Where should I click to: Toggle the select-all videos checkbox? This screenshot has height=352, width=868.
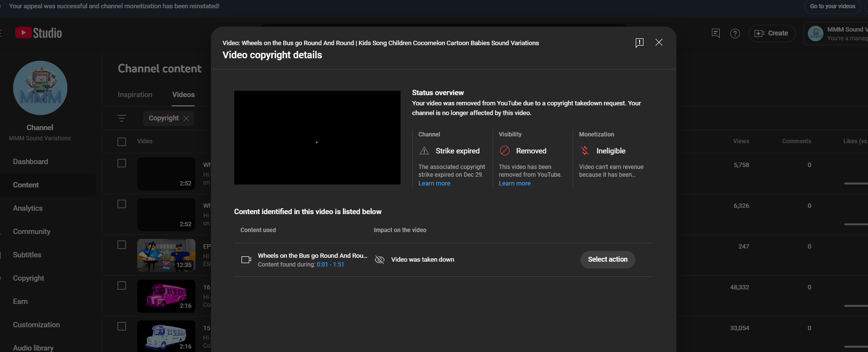pyautogui.click(x=122, y=141)
